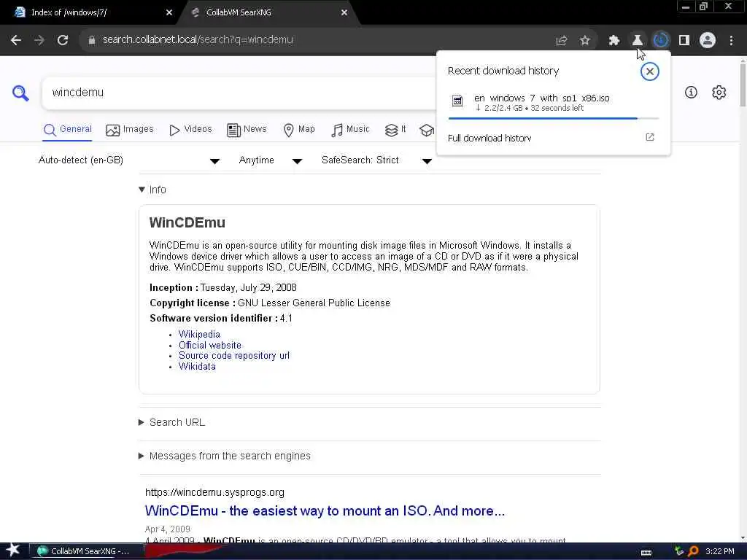Open Full download history external icon
Viewport: 747px width, 560px height.
tap(650, 137)
